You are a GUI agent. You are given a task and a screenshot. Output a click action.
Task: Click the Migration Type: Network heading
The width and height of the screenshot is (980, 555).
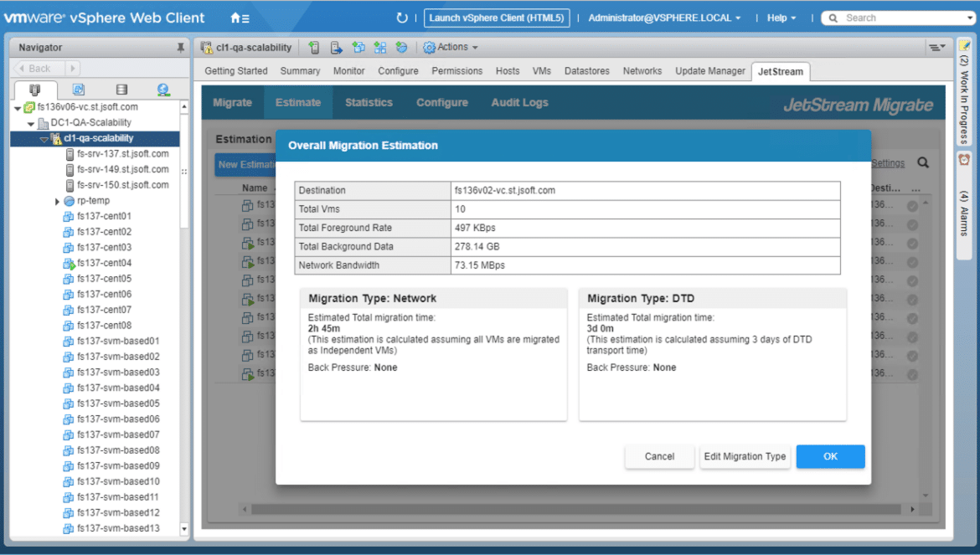372,298
